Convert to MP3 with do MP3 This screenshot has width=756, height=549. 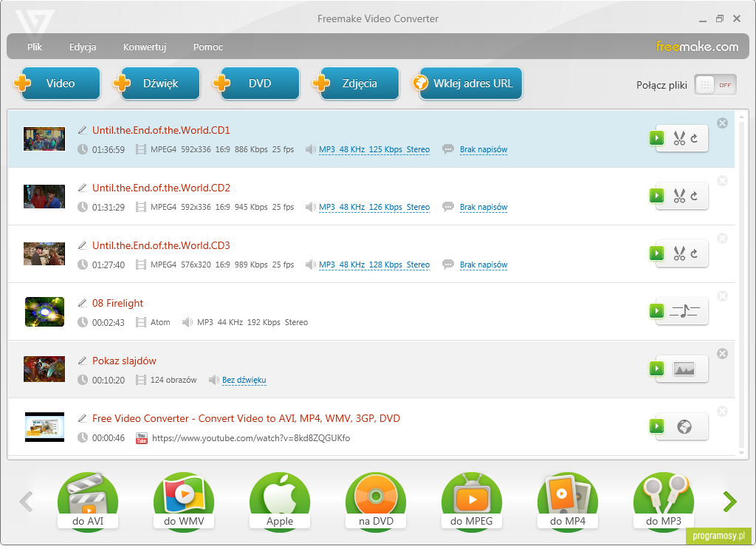[664, 502]
